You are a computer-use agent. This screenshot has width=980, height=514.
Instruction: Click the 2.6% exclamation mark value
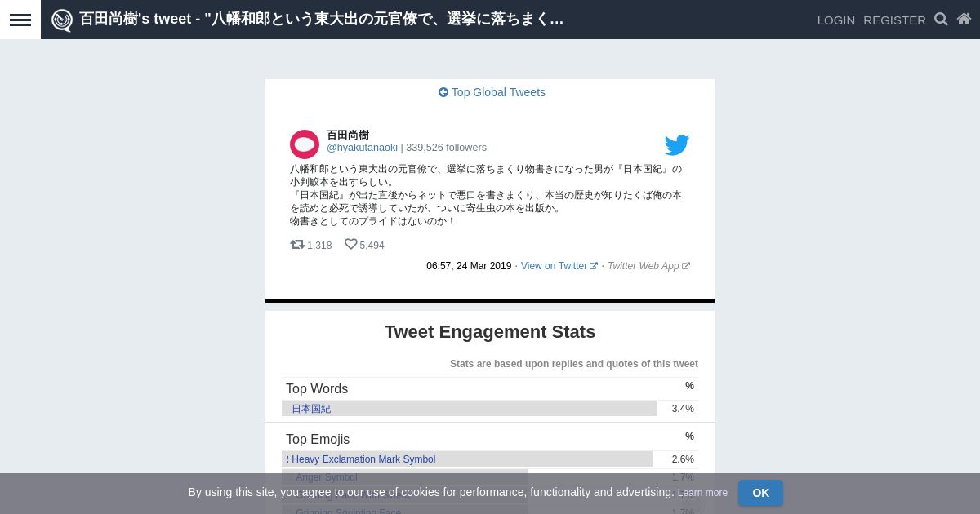point(683,459)
